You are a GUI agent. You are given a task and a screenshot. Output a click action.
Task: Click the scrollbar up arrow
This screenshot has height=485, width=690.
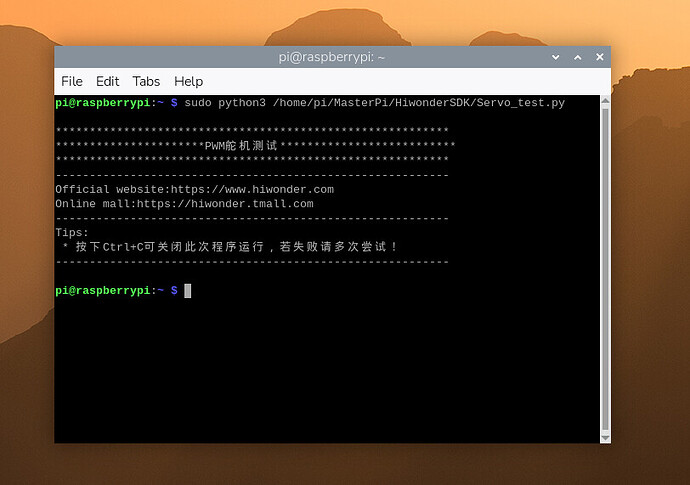click(605, 101)
